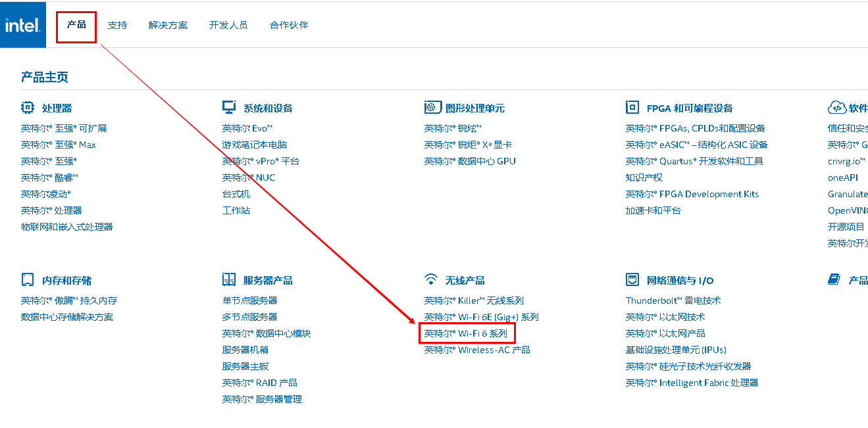Open the 合作伙伴 menu
The width and height of the screenshot is (868, 428).
point(289,25)
